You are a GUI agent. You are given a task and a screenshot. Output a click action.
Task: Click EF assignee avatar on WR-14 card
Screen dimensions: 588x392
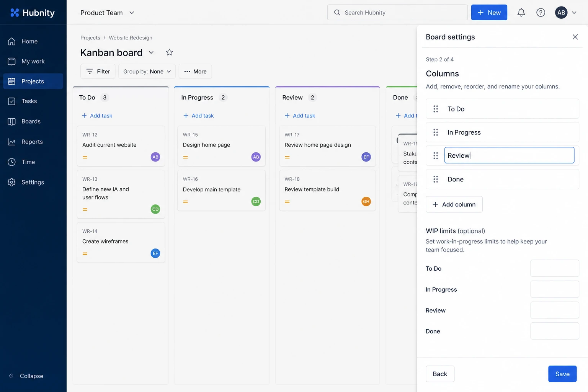(x=155, y=253)
